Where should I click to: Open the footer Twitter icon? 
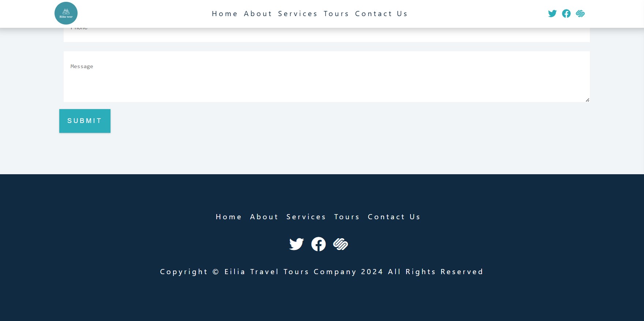[x=296, y=244]
